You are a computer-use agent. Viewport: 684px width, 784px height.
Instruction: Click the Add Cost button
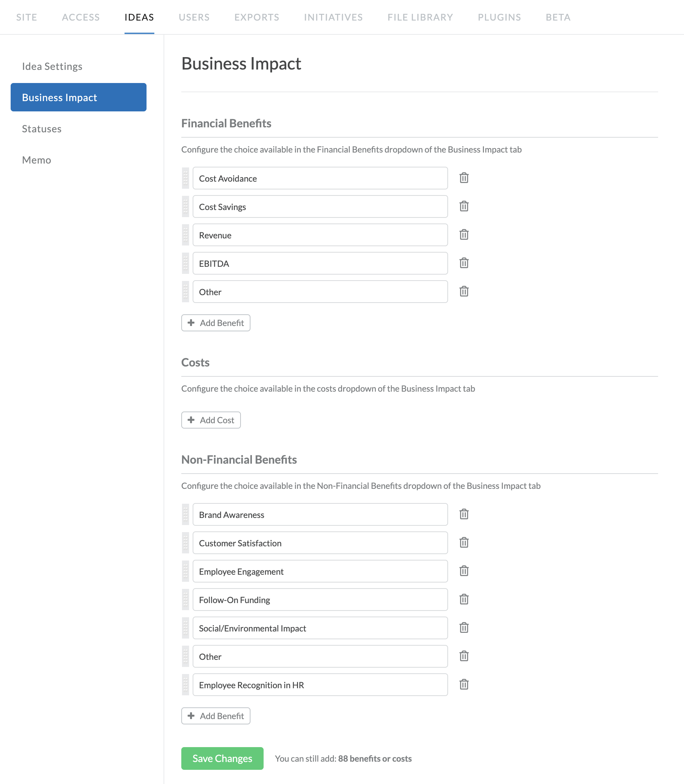(211, 420)
